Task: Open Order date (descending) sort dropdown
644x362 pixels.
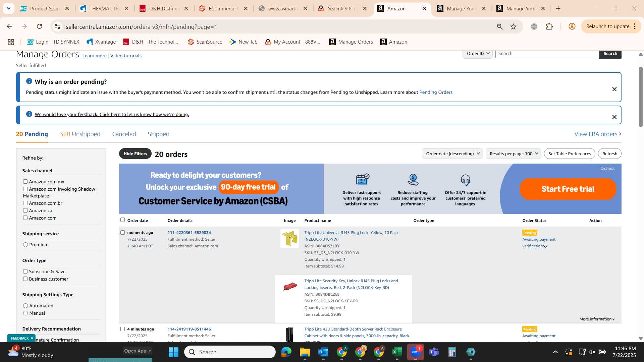Action: pos(452,154)
